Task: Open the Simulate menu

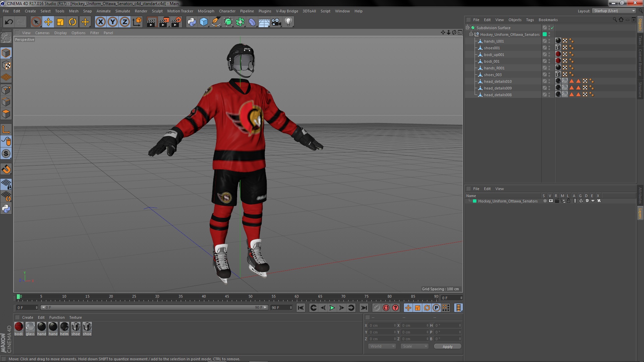Action: [123, 11]
